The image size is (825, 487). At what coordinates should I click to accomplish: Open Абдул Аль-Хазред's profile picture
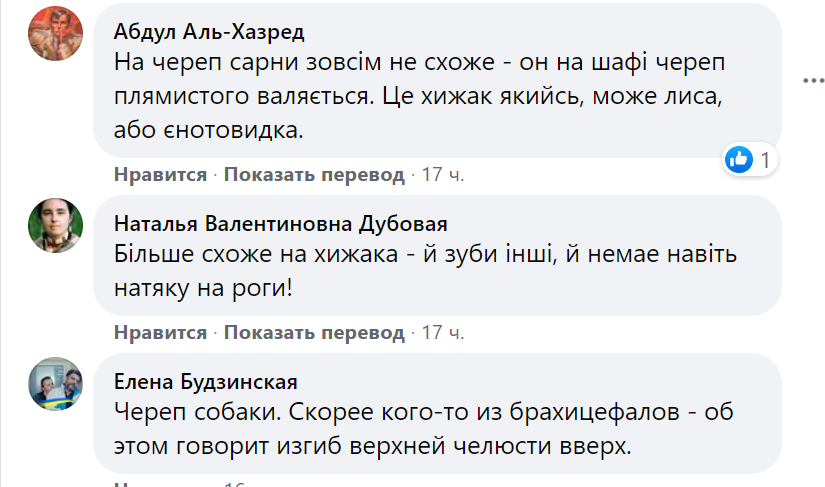(55, 33)
